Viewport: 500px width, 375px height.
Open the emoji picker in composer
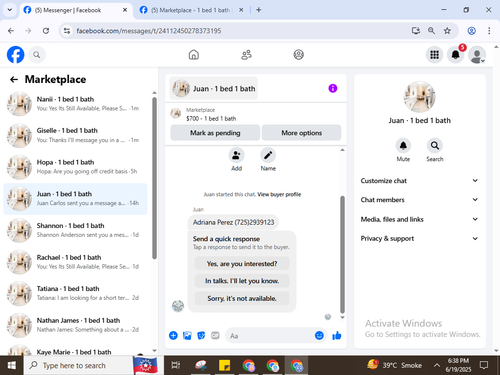click(x=319, y=335)
